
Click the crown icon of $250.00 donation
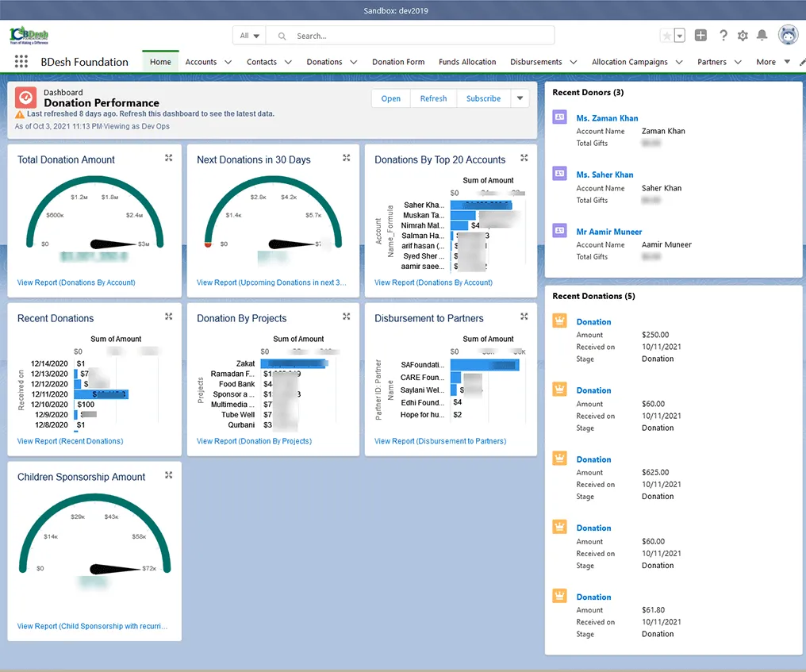tap(560, 321)
